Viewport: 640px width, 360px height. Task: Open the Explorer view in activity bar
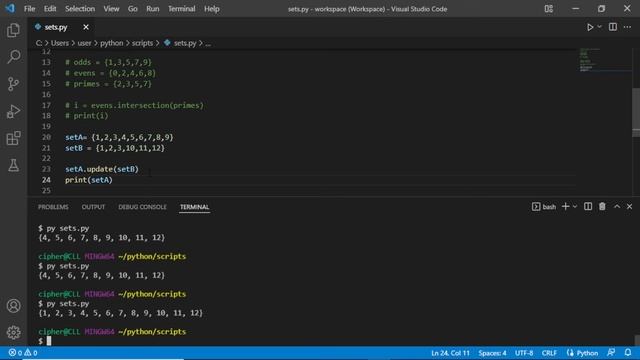[x=13, y=30]
